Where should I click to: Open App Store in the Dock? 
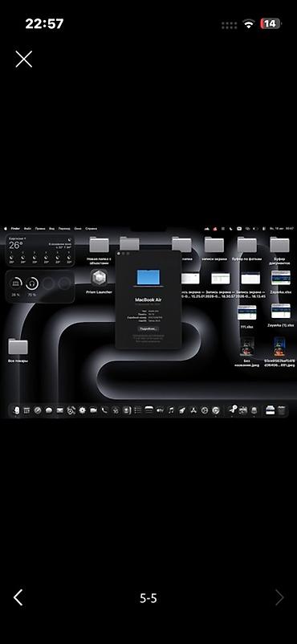193,410
